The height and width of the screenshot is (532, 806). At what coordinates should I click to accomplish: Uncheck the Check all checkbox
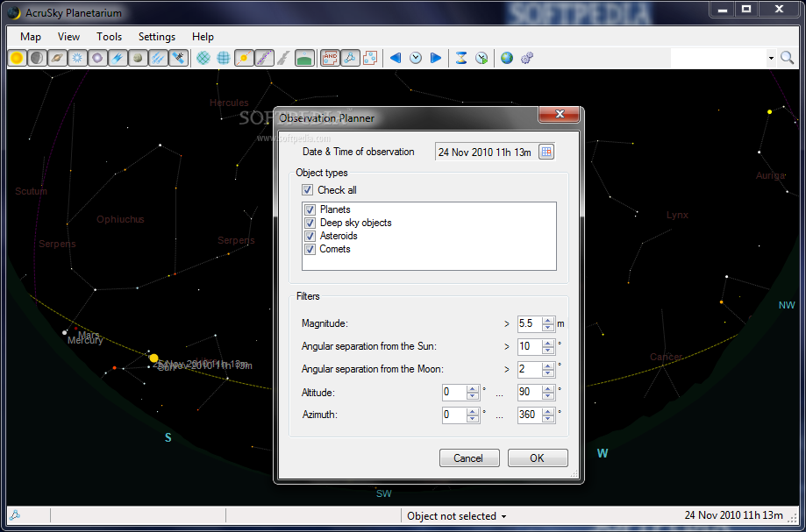pyautogui.click(x=307, y=190)
